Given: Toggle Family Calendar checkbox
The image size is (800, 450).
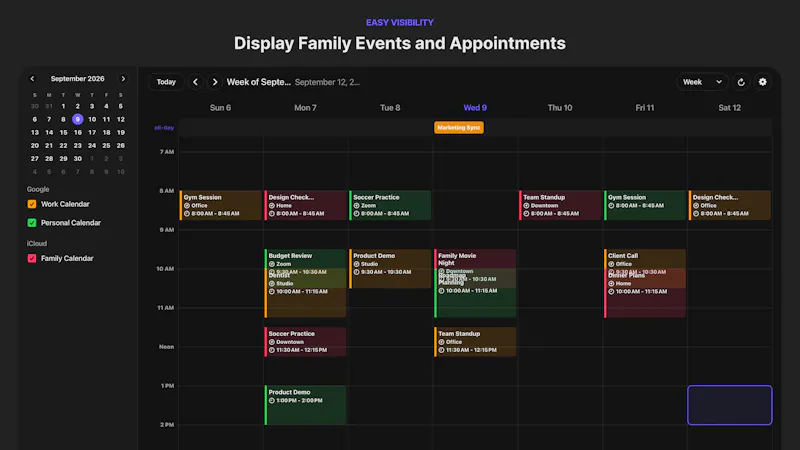Looking at the screenshot, I should pyautogui.click(x=32, y=258).
